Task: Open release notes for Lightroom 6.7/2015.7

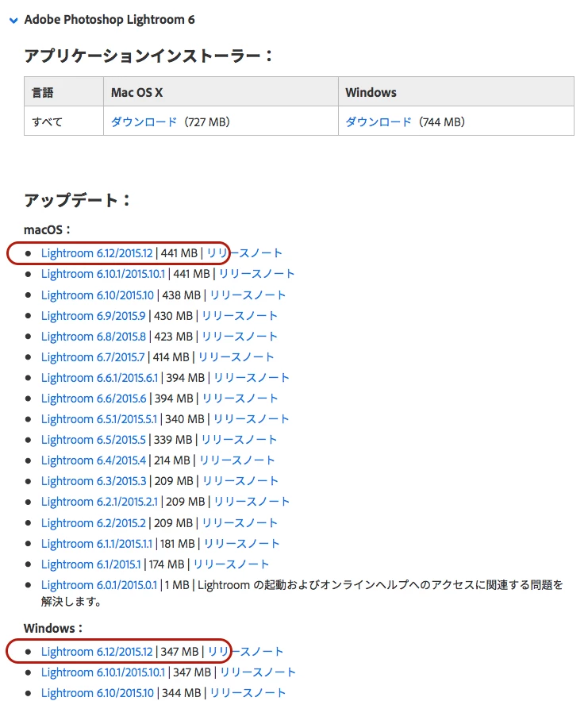Action: pyautogui.click(x=236, y=357)
